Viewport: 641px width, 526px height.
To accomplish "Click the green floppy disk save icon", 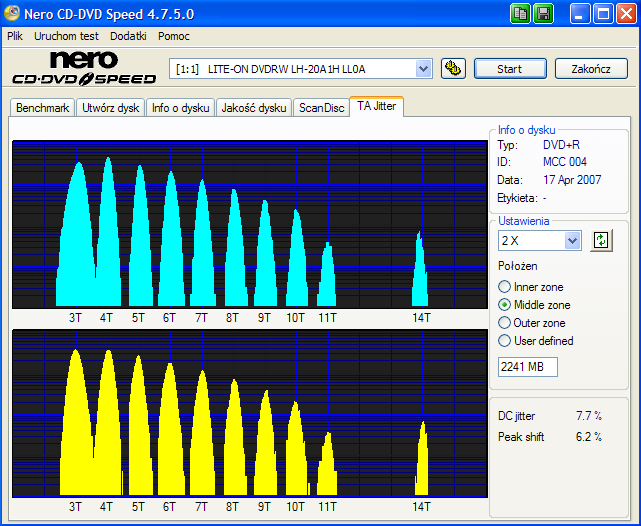I will pyautogui.click(x=544, y=13).
